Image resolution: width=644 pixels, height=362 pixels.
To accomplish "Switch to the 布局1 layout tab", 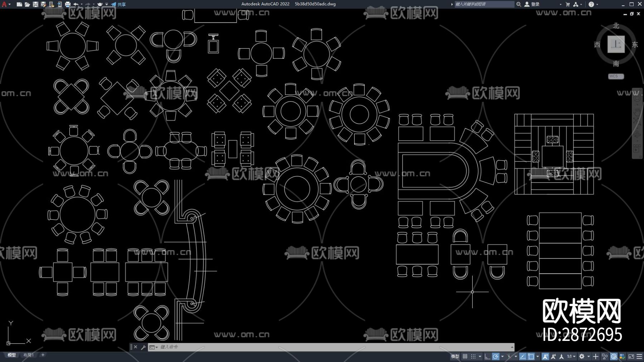I will coord(28,355).
